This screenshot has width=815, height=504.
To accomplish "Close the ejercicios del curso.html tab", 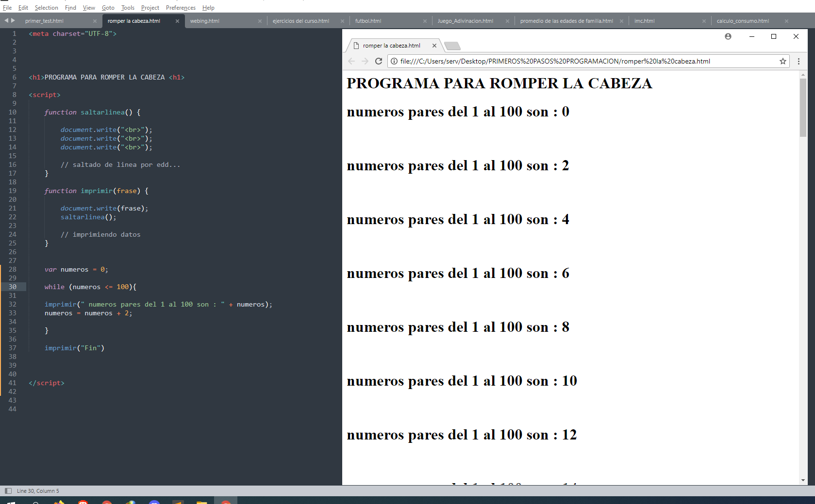I will (x=342, y=21).
